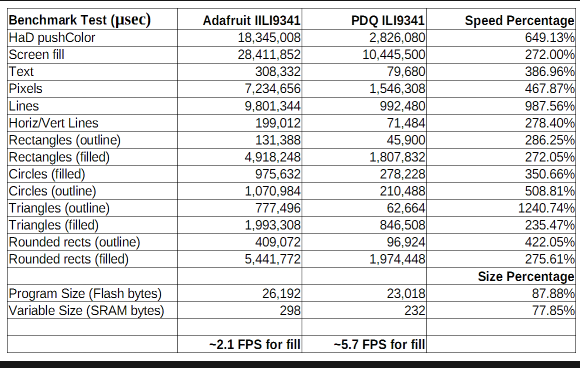
Task: Click the PDQ ILI9341 column header
Action: [x=364, y=19]
